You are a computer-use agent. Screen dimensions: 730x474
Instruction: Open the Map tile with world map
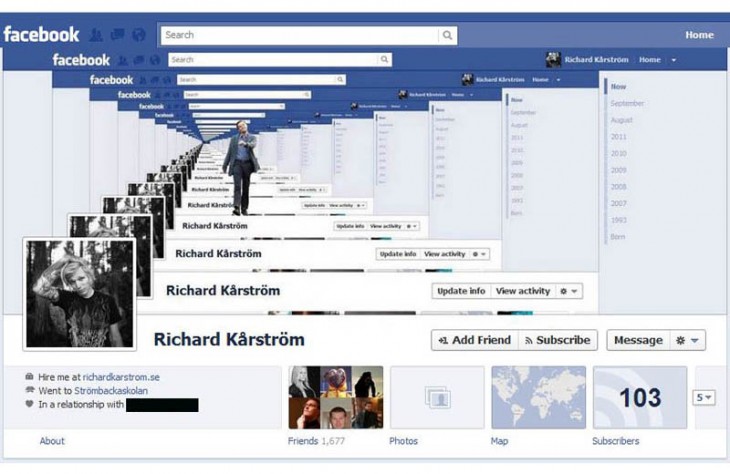[539, 397]
